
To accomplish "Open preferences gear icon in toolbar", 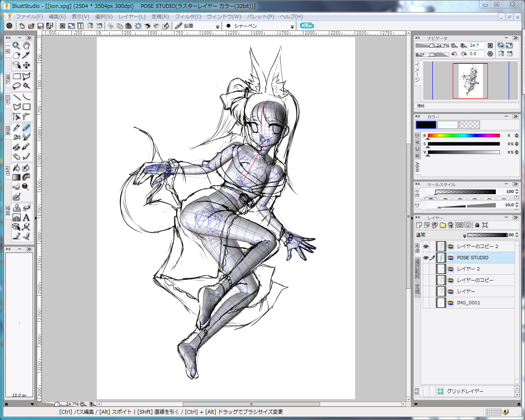I will [x=9, y=26].
